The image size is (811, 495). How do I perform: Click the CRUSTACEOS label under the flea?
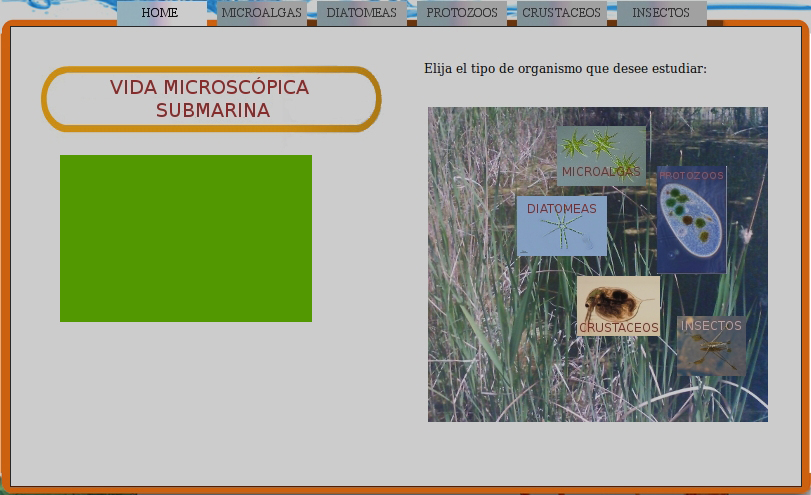coord(619,328)
